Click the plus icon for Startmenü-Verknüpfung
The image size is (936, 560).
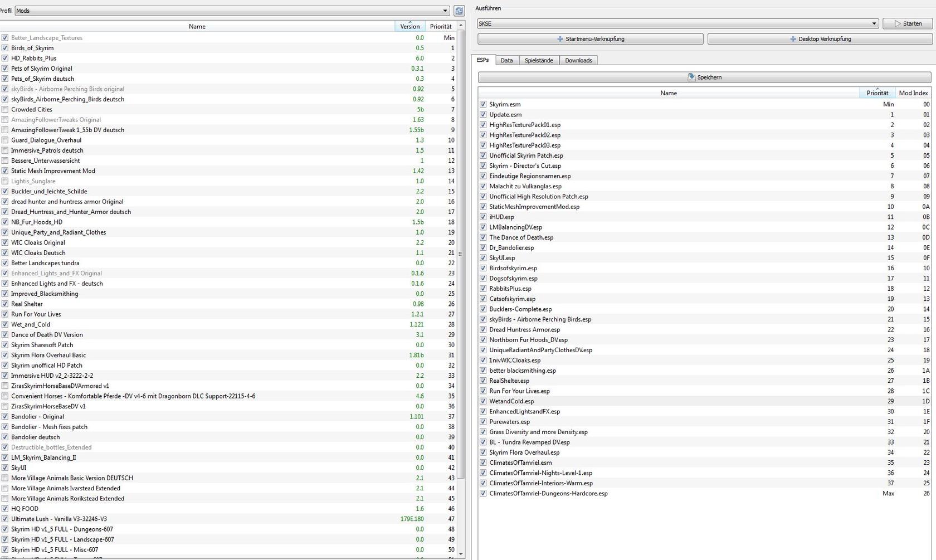point(560,39)
